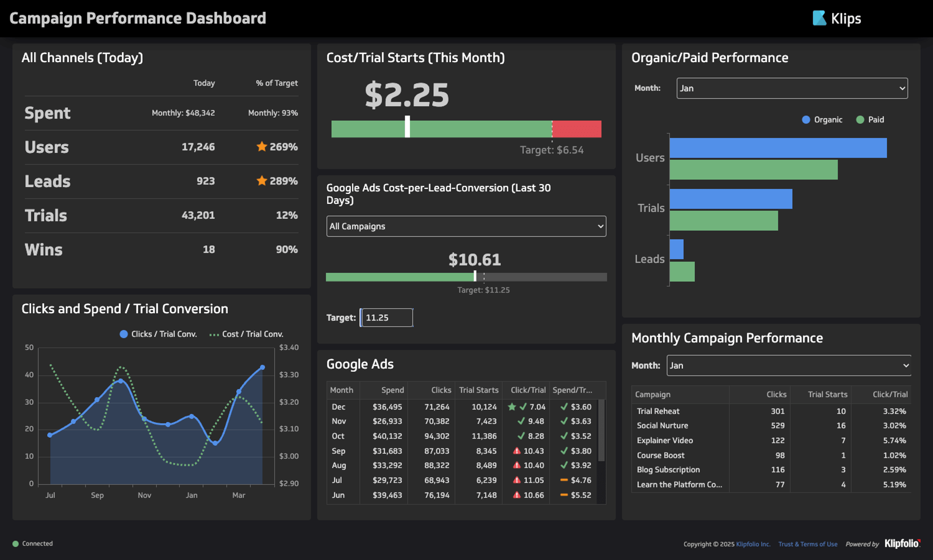Screen dimensions: 933x560
Task: Click the Trust & Terms of Use link
Action: tap(807, 544)
